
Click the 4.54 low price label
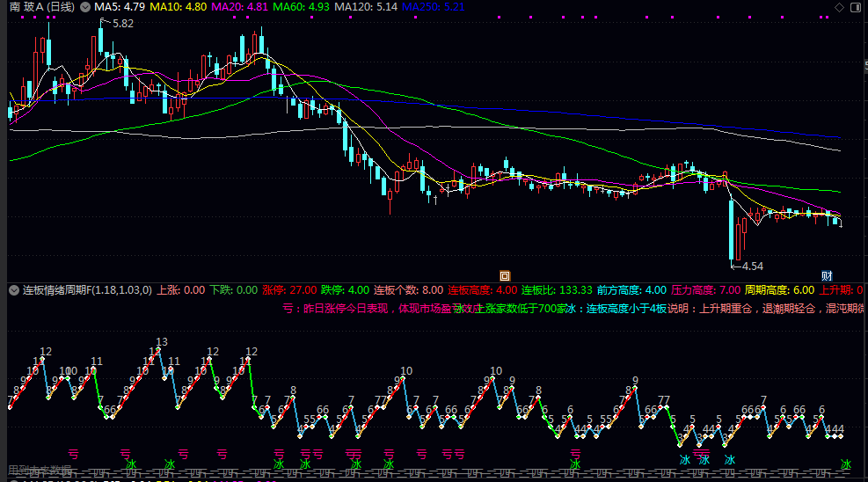click(751, 266)
